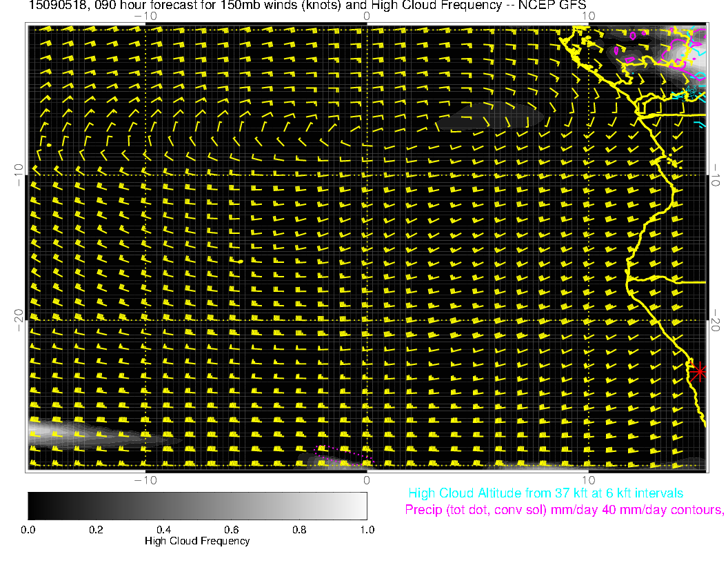Click the 0.0 colorbar tick label
Image resolution: width=728 pixels, height=563 pixels.
pos(28,530)
